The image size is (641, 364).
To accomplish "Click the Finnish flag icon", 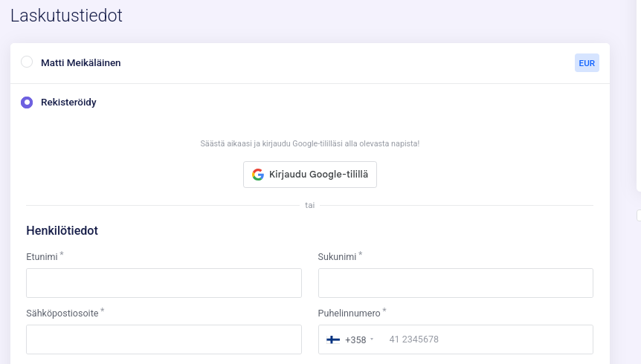I will [x=333, y=339].
